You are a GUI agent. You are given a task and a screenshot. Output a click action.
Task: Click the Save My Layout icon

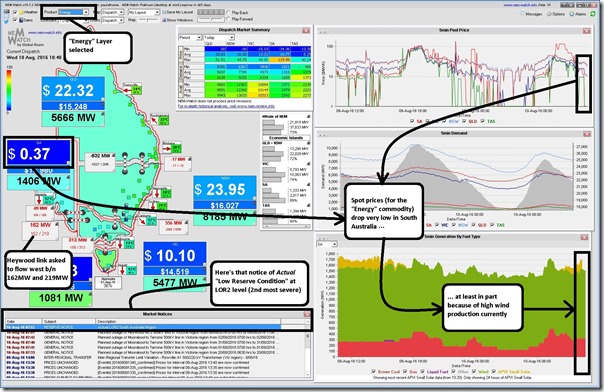tap(164, 12)
